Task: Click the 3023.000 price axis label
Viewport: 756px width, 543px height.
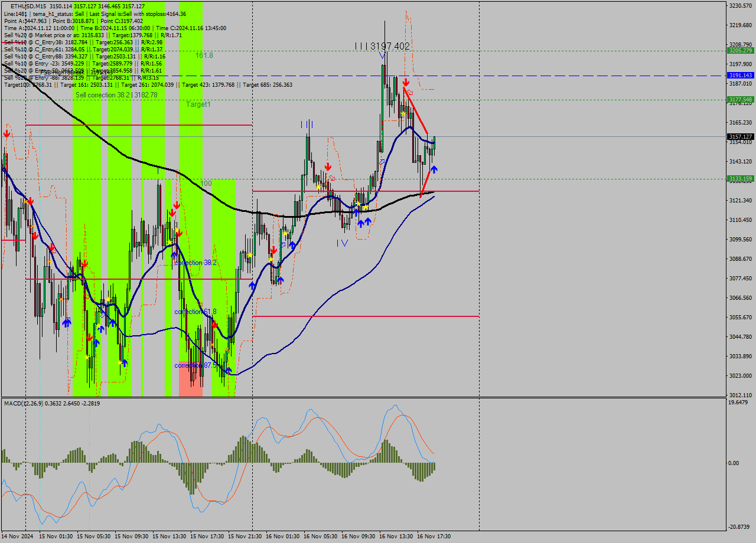Action: (741, 375)
